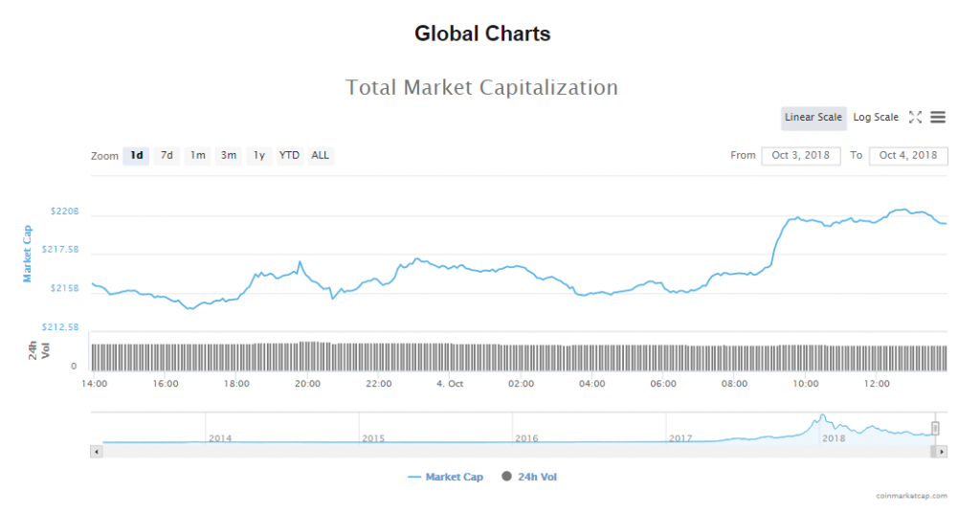The width and height of the screenshot is (980, 513).
Task: Switch to Log Scale
Action: pos(876,118)
